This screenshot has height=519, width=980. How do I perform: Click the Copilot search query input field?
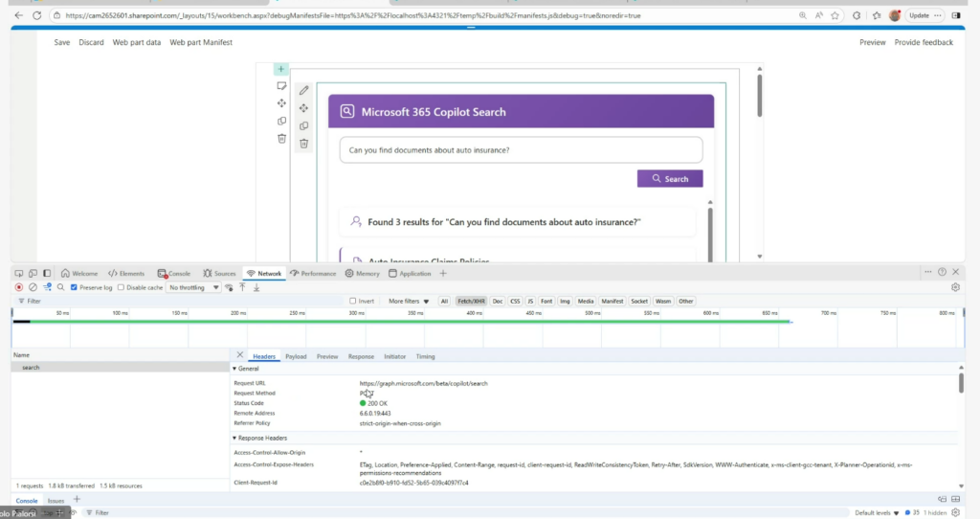point(521,150)
